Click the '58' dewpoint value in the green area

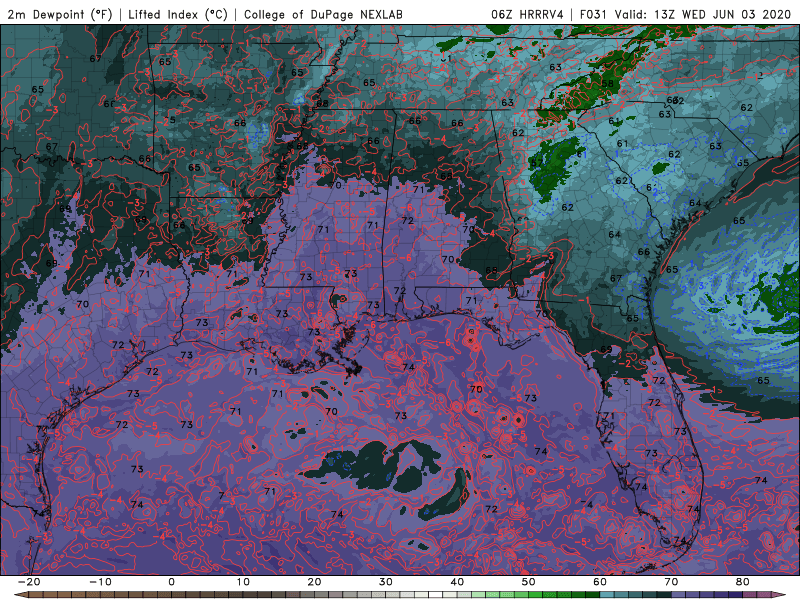[x=607, y=84]
